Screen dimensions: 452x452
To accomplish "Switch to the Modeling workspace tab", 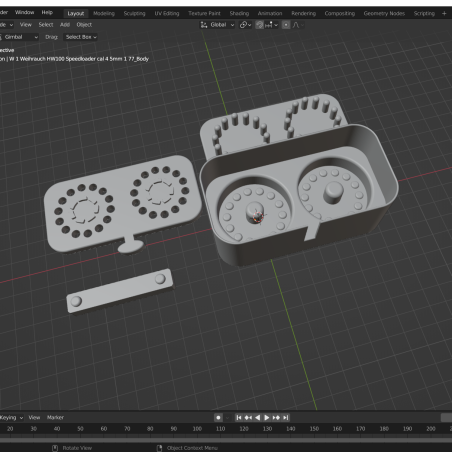I will (x=104, y=13).
